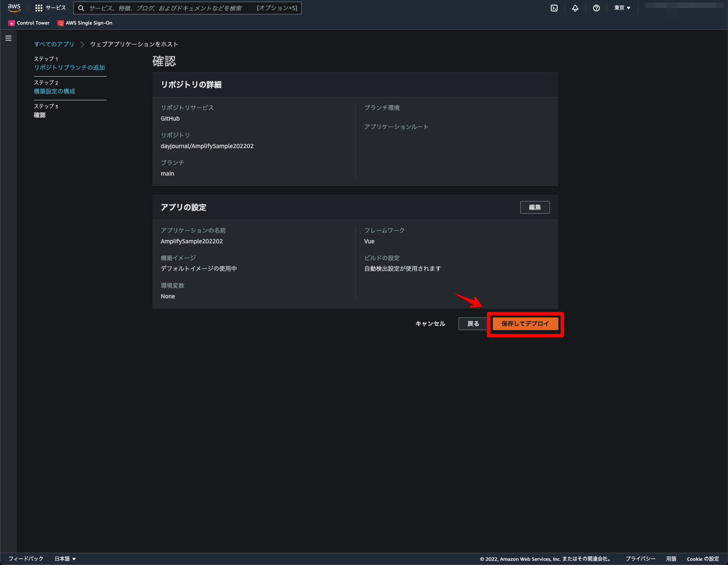Go to すべてのアプリ breadcrumb
728x565 pixels.
[54, 44]
